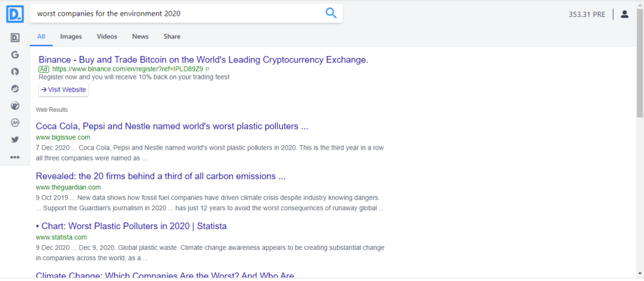The height and width of the screenshot is (281, 644).
Task: Open Coca Cola, Pepsi and Nestle result
Action: tap(172, 127)
